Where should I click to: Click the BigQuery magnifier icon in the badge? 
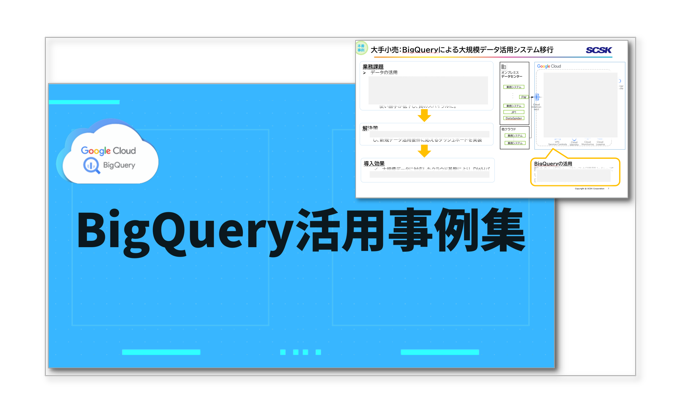(x=92, y=165)
